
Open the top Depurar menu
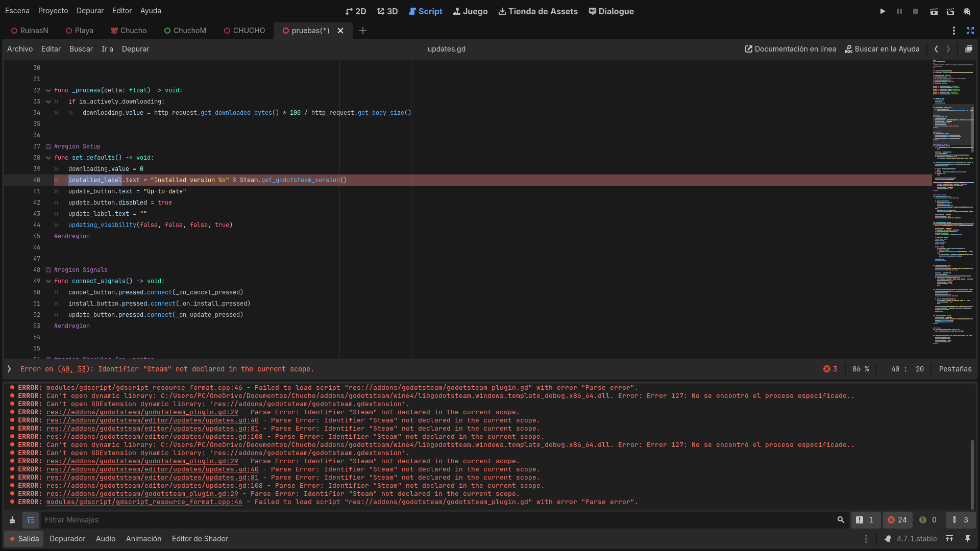pyautogui.click(x=90, y=11)
